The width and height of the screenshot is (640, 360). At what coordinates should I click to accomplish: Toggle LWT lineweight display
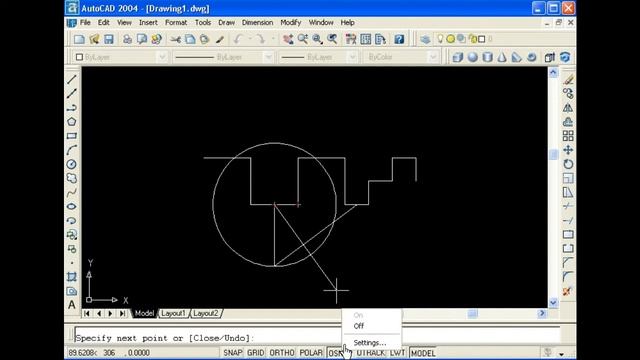pyautogui.click(x=397, y=353)
